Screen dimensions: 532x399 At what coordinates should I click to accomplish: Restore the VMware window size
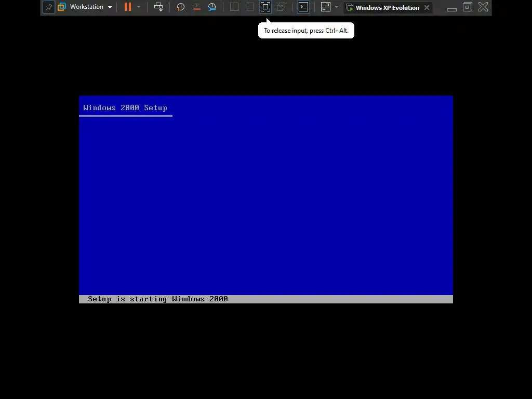(x=468, y=7)
